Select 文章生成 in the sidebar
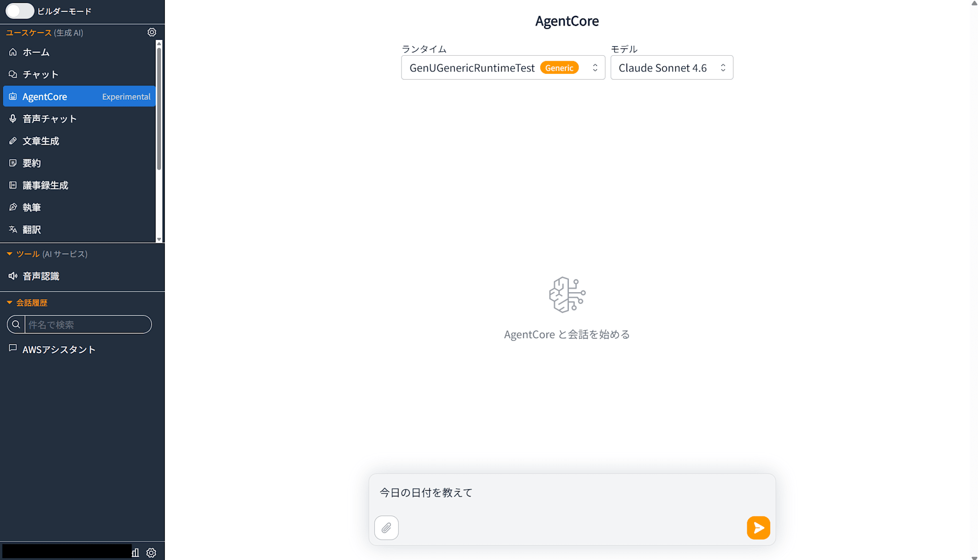This screenshot has height=560, width=978. click(x=40, y=141)
